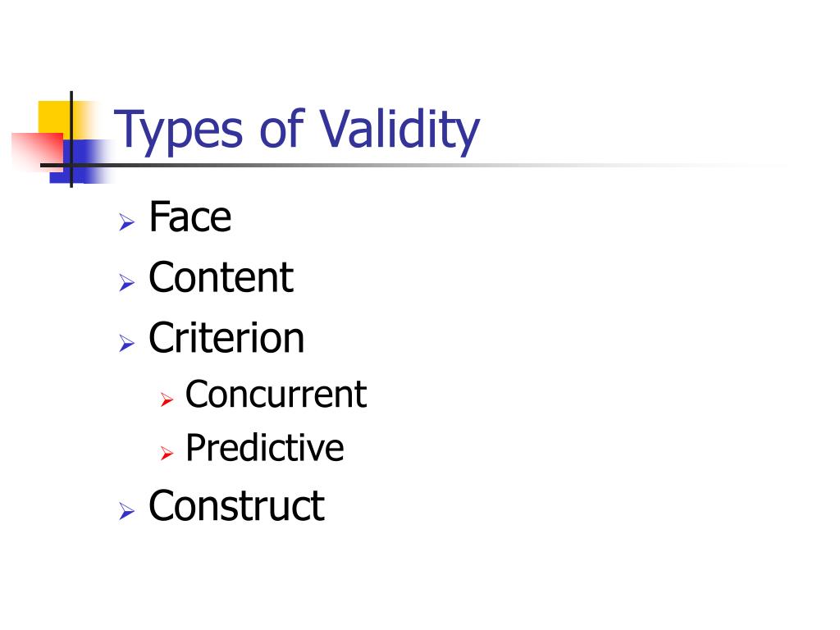This screenshot has width=840, height=630.
Task: Click the Construct list item text
Action: click(x=236, y=505)
